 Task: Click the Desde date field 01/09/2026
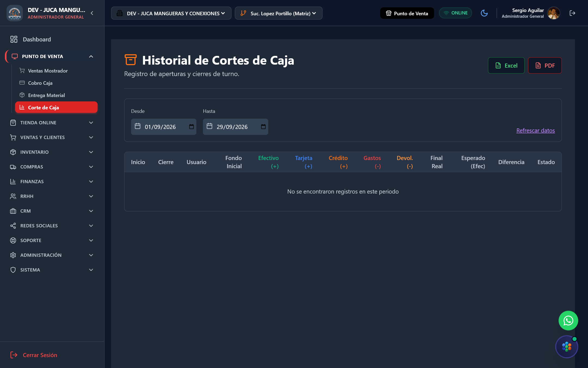(164, 127)
